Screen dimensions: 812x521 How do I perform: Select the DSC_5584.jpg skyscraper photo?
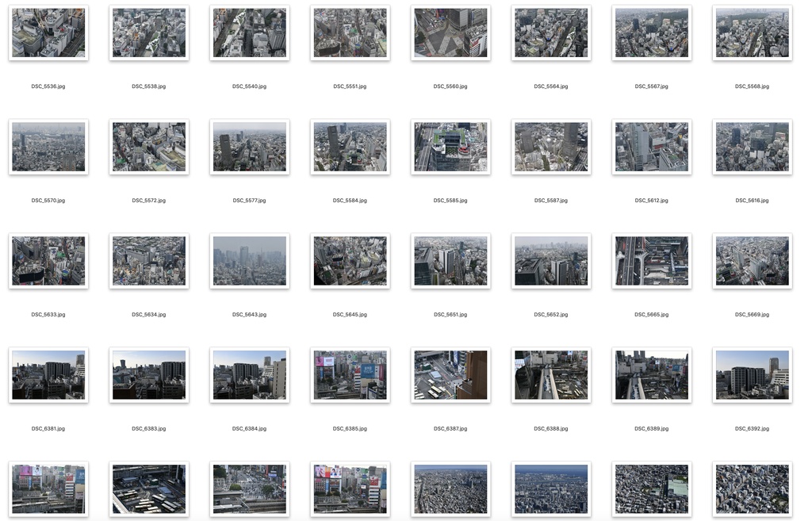pos(350,147)
